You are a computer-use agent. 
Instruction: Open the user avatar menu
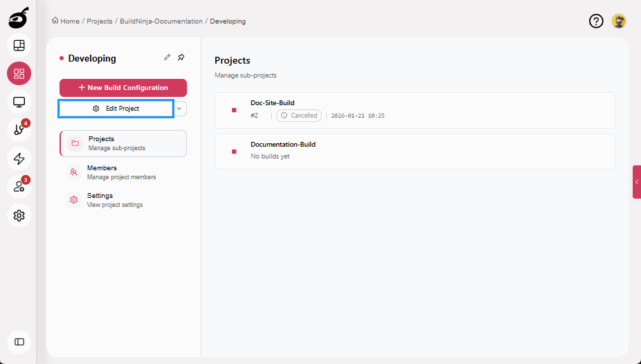pos(619,21)
